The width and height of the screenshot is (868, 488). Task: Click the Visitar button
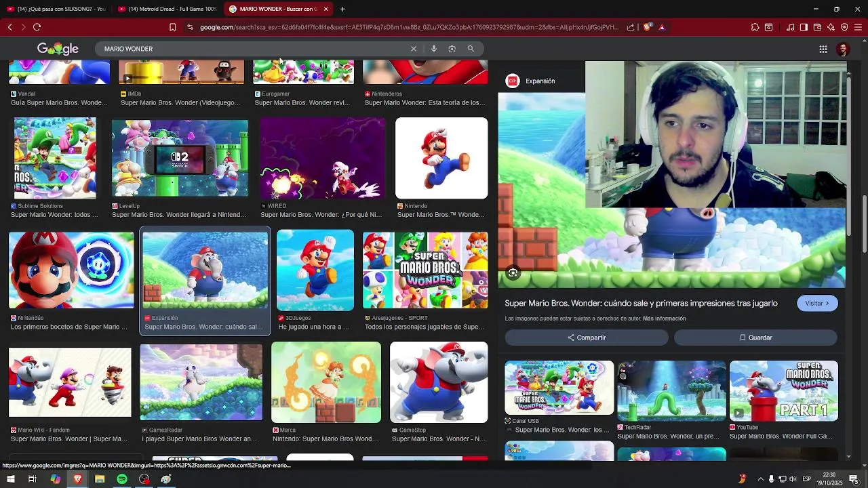coord(817,303)
